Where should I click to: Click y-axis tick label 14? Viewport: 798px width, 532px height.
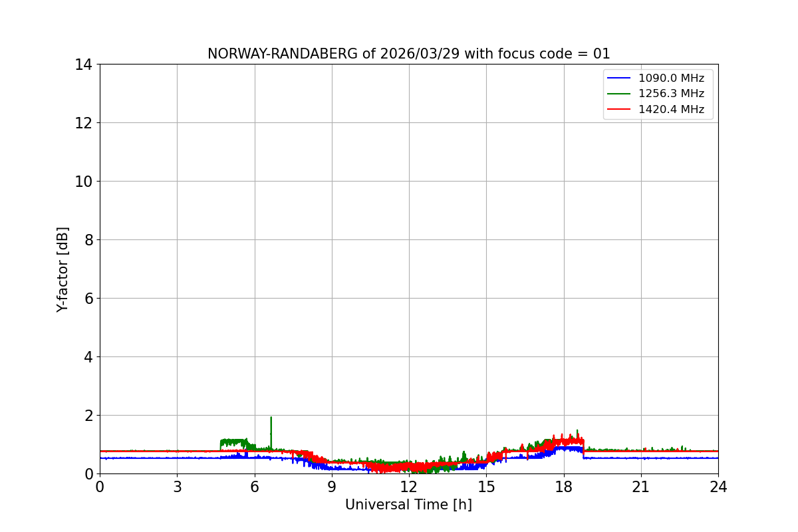[x=84, y=65]
